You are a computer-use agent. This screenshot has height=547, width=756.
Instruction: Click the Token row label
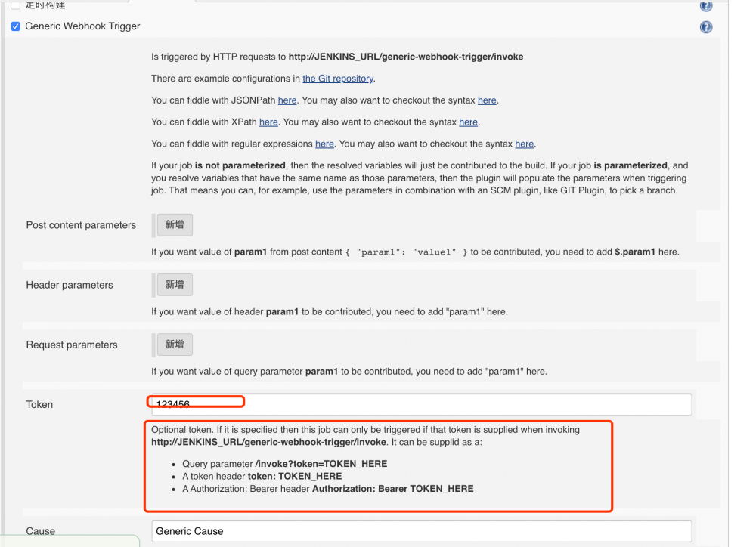coord(39,404)
